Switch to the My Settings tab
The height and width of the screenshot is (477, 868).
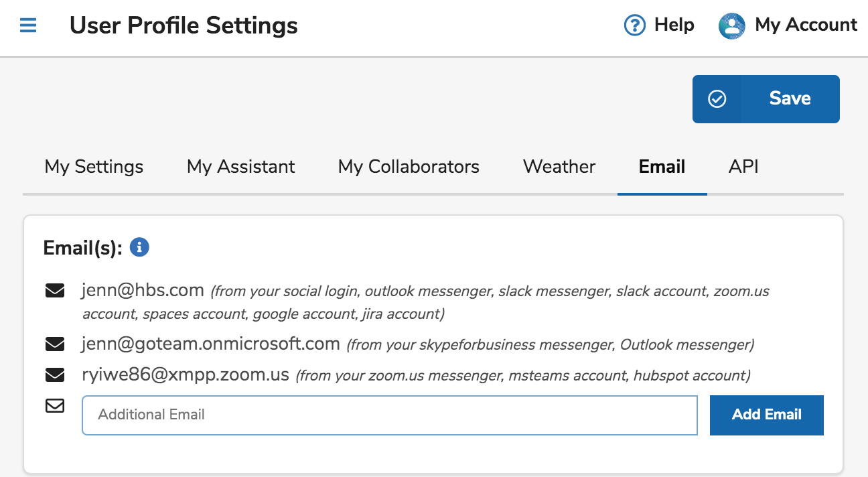click(94, 167)
